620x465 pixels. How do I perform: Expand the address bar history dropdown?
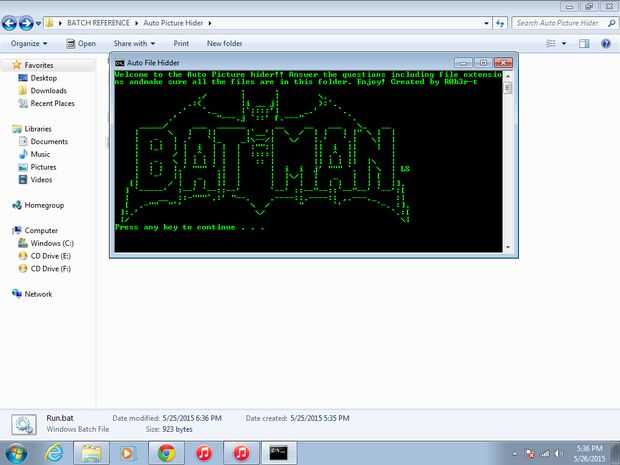486,23
